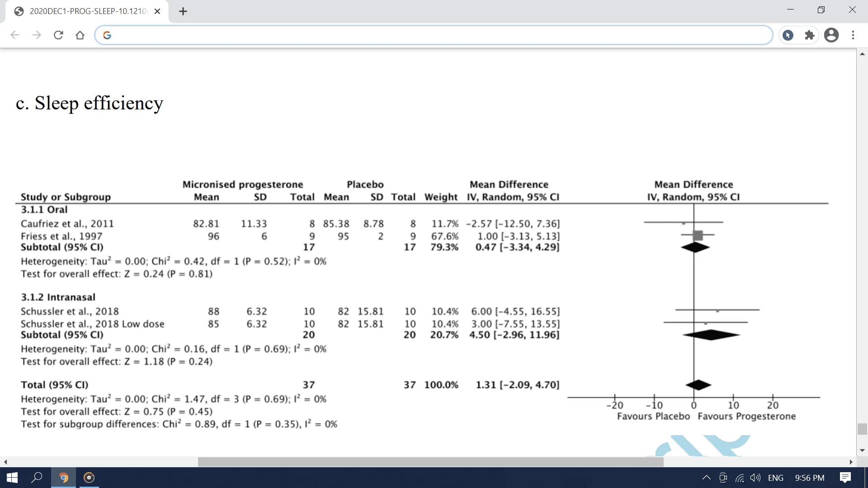Screen dimensions: 868x488
Task: Open the cursor extension icon
Action: pyautogui.click(x=788, y=35)
